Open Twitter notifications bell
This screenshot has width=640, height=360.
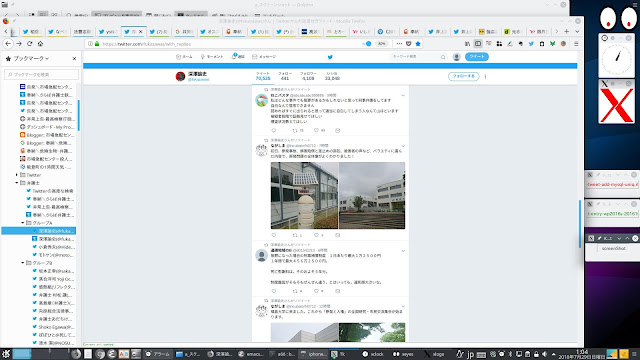(x=238, y=57)
